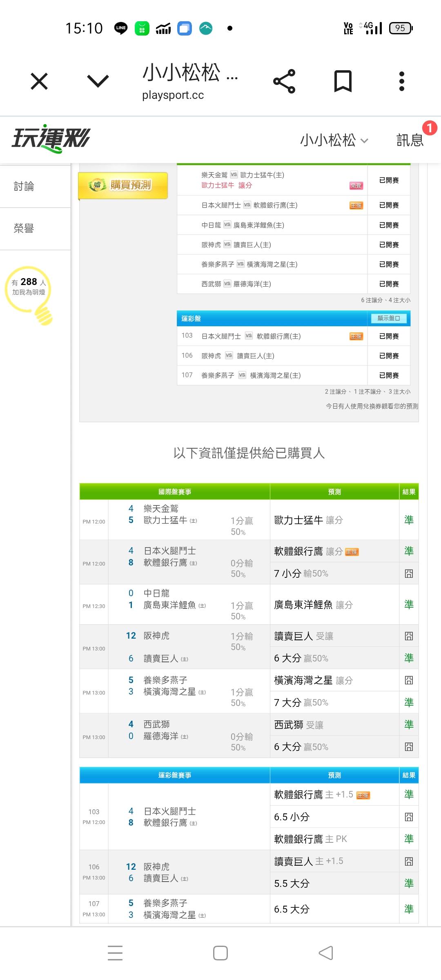This screenshot has width=441, height=980.
Task: Click the 玩運彩 site logo
Action: click(51, 139)
